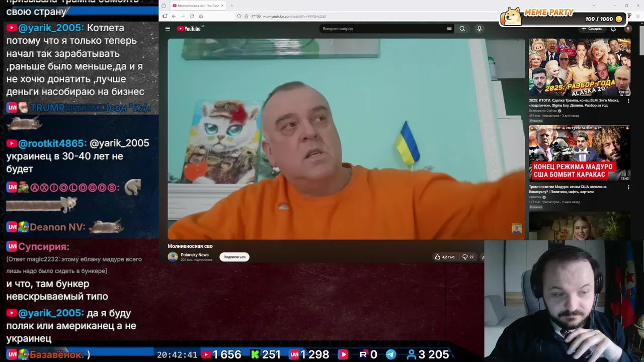
Task: Click the clock '20:42:41' in bottom bar
Action: coord(177,354)
